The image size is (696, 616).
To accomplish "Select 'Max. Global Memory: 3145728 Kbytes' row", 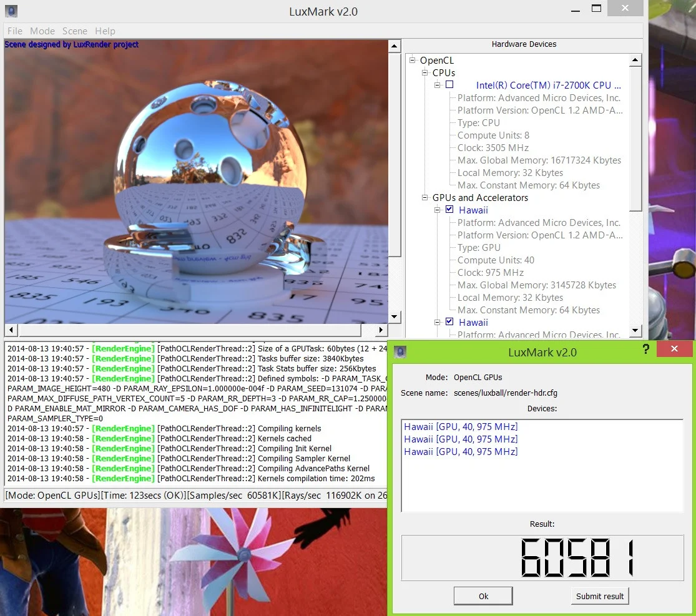I will click(537, 285).
